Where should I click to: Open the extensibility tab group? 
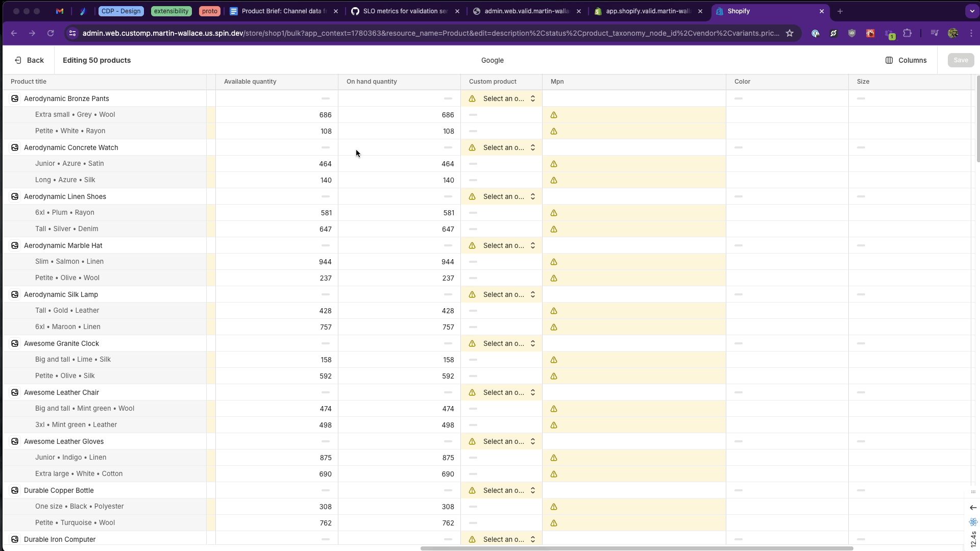point(171,11)
